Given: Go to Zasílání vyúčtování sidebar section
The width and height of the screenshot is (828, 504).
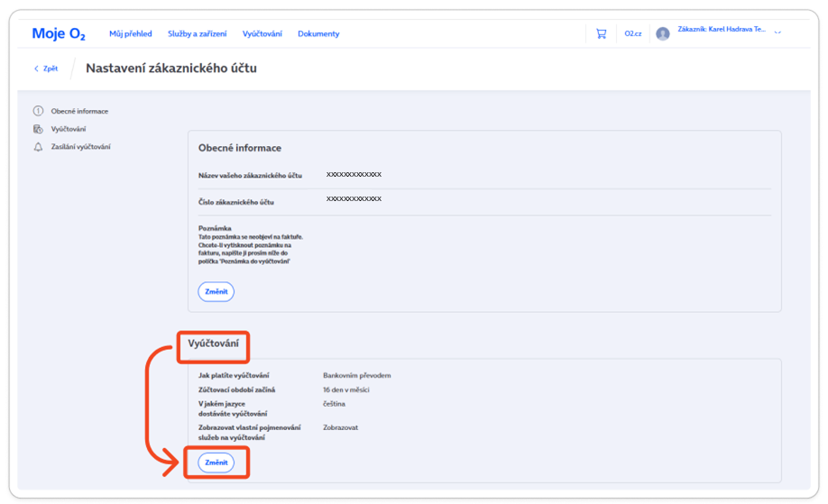Looking at the screenshot, I should pos(81,147).
